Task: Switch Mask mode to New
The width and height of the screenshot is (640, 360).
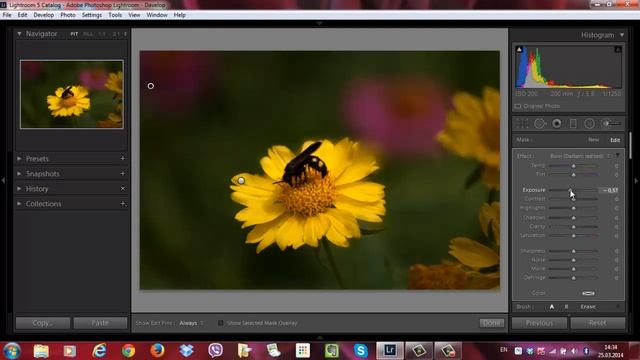Action: click(593, 140)
